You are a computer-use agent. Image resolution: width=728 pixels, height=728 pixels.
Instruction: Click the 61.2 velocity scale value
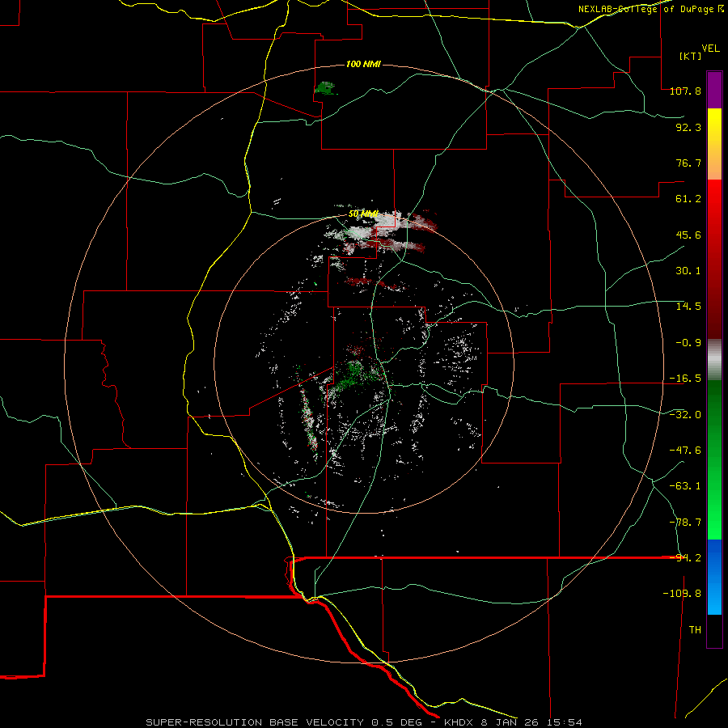688,199
